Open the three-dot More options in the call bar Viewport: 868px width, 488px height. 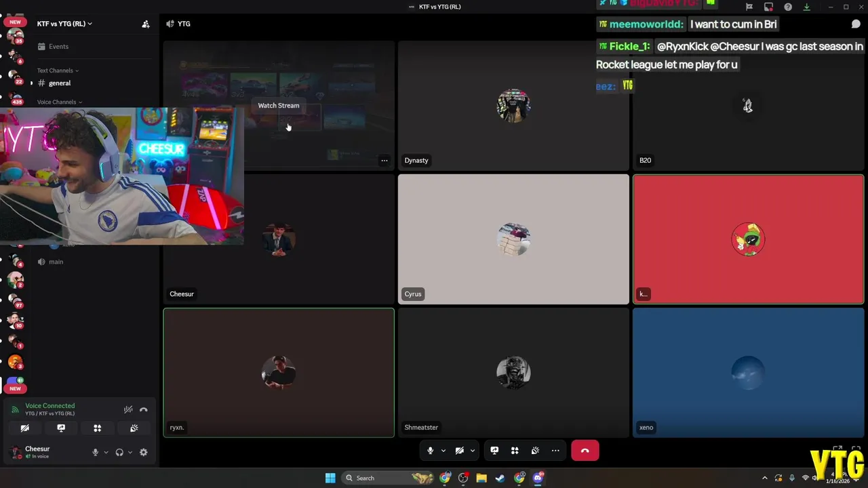click(555, 451)
